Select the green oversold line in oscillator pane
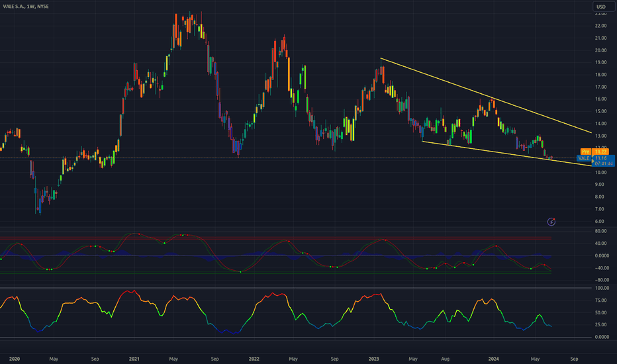Image resolution: width=617 pixels, height=364 pixels. 275,273
